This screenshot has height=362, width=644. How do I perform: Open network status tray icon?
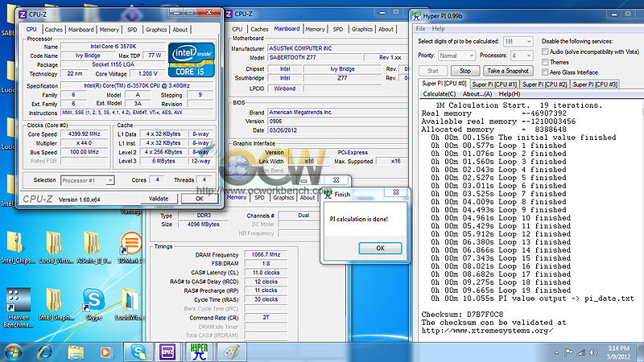point(580,352)
